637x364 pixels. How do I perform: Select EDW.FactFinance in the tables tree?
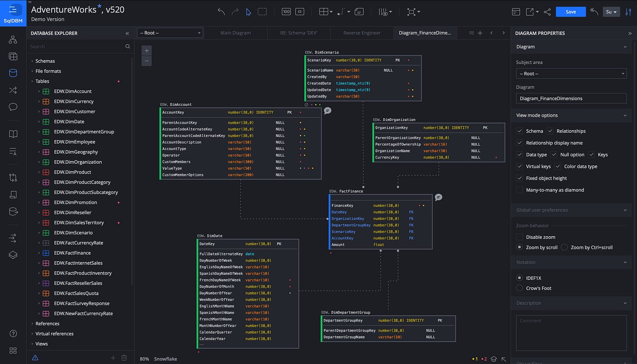(72, 253)
